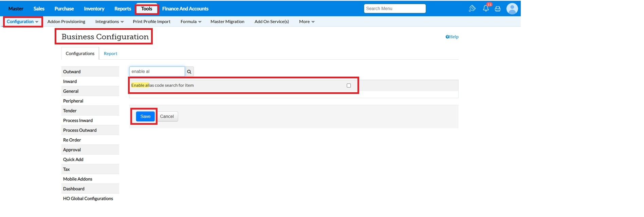Select Dashboard configuration category

90,189
